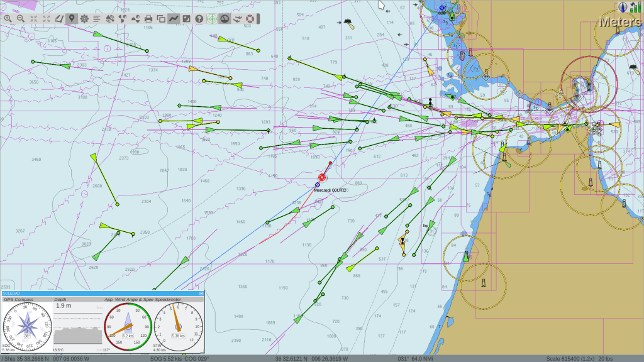
Task: Open help via the question mark icon
Action: click(x=199, y=18)
